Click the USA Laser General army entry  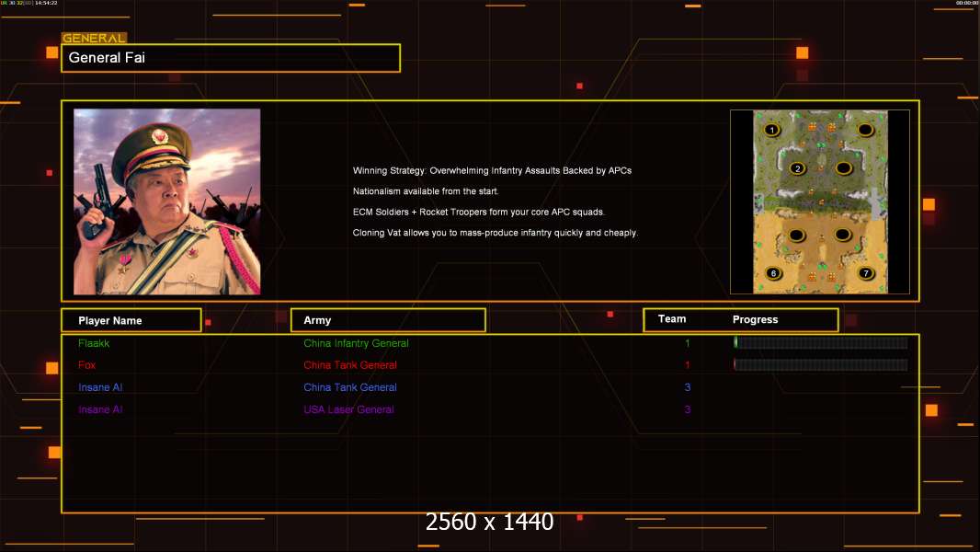348,409
